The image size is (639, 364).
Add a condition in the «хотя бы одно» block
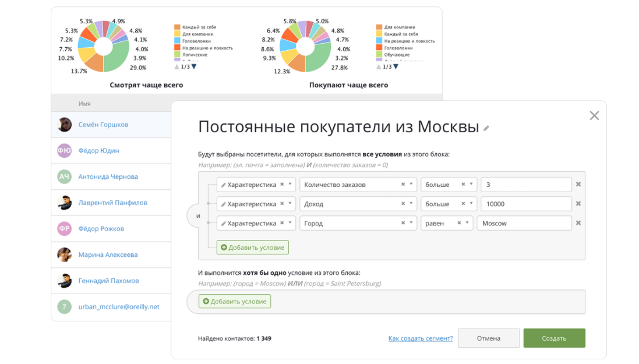coord(234,301)
